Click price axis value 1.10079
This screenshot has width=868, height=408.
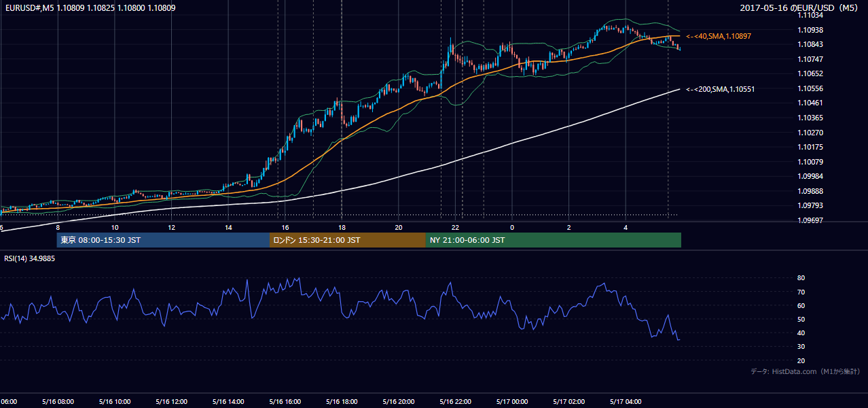(x=811, y=162)
